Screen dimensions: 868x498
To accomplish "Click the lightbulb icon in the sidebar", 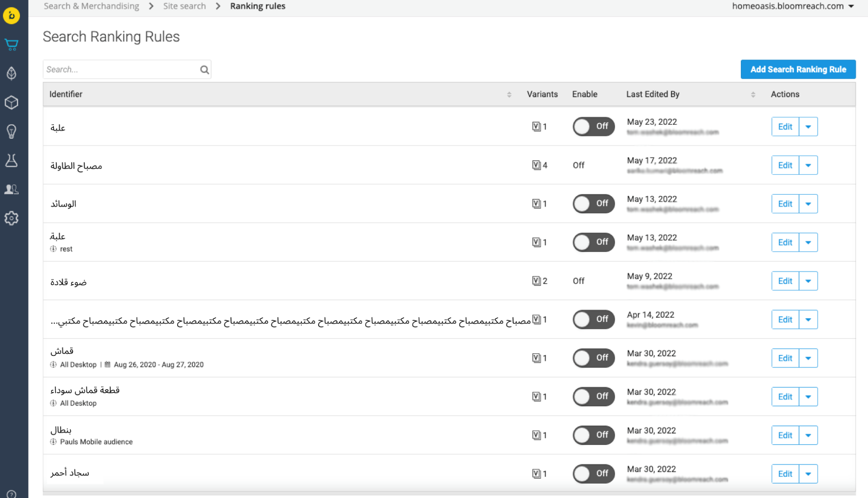I will pyautogui.click(x=12, y=131).
